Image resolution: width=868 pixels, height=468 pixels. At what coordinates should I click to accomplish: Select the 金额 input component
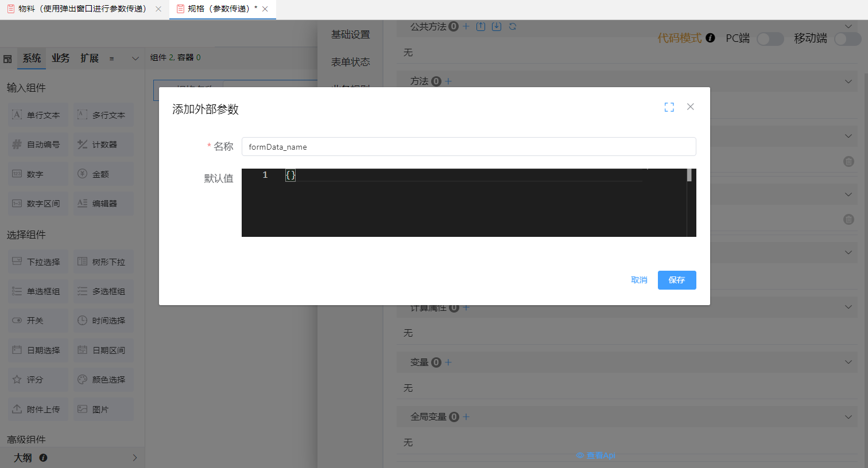tap(103, 174)
